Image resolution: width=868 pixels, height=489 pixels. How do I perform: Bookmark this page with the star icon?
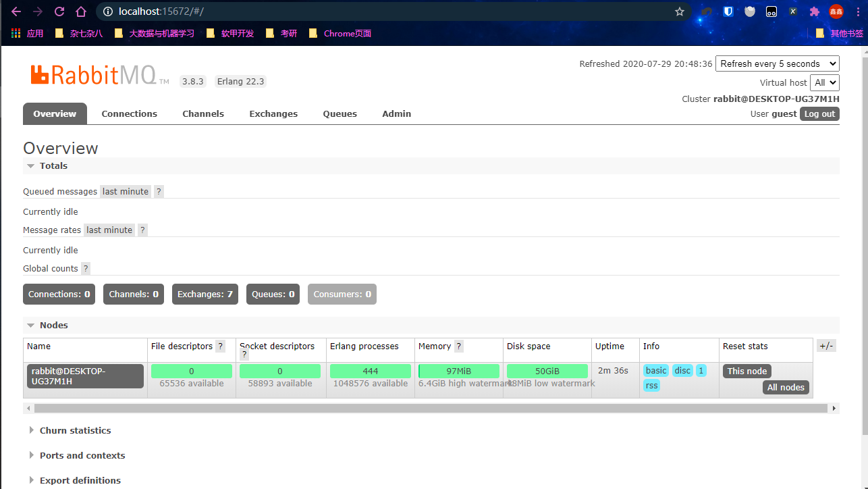click(x=680, y=11)
